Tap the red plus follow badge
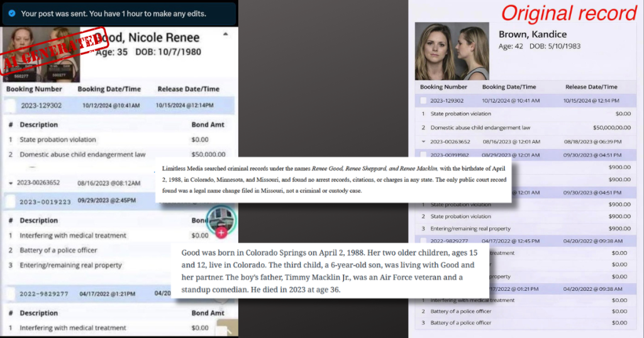 [221, 233]
